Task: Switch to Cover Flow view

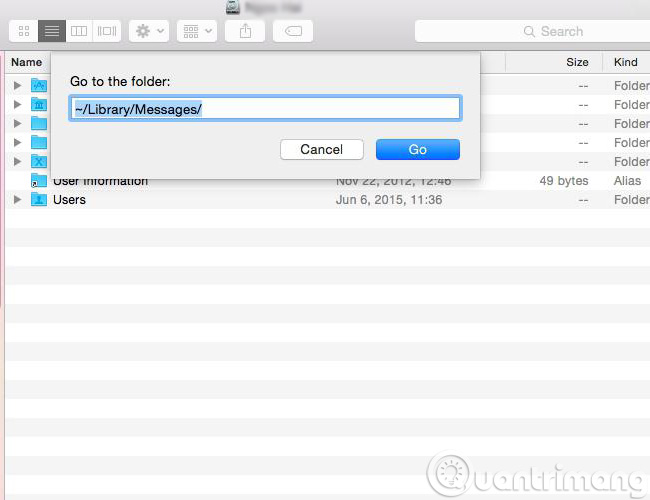Action: point(107,31)
